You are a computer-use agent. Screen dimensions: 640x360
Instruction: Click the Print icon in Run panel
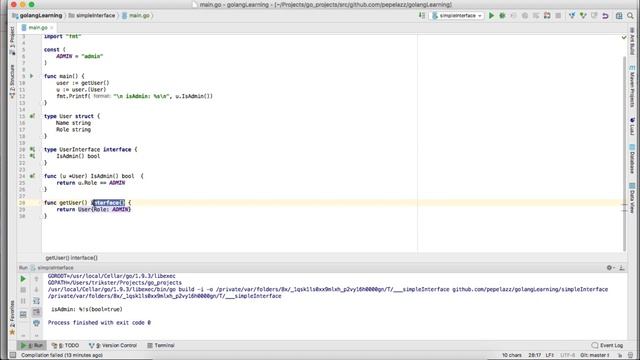[36, 323]
